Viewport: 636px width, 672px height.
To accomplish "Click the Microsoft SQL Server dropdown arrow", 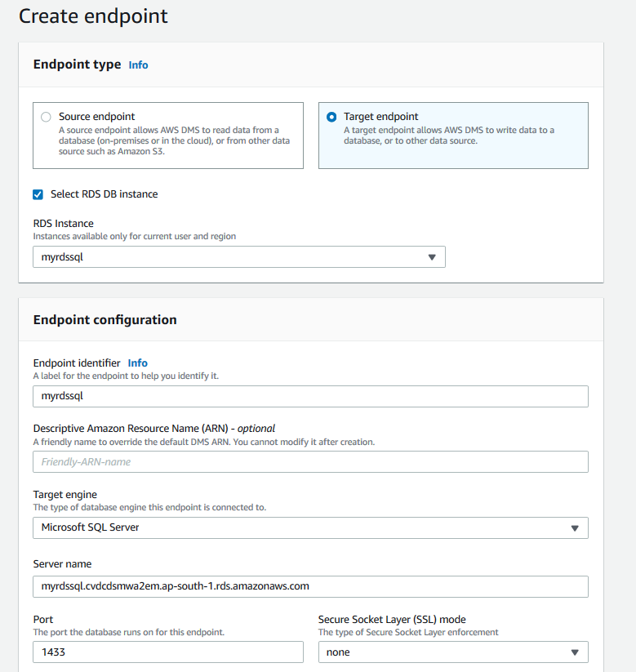I will point(575,527).
